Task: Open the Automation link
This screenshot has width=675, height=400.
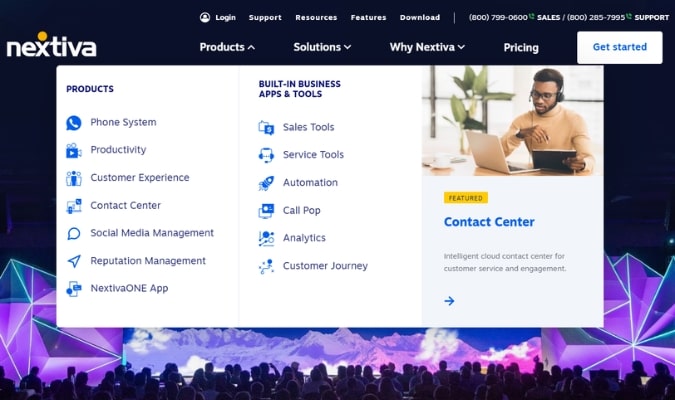Action: coord(310,183)
